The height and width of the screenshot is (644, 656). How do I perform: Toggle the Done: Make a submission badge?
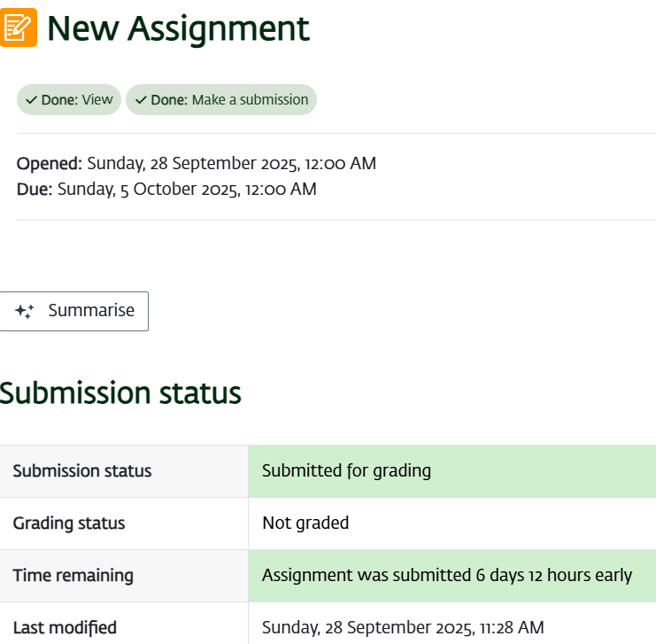pos(221,100)
